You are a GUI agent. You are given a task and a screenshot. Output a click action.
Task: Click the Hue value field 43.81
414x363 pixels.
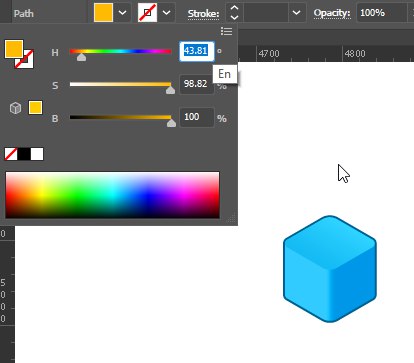pyautogui.click(x=197, y=51)
